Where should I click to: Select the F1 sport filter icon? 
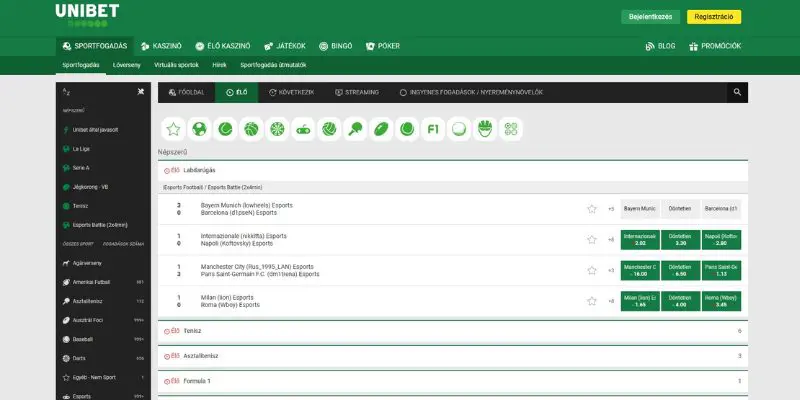433,129
